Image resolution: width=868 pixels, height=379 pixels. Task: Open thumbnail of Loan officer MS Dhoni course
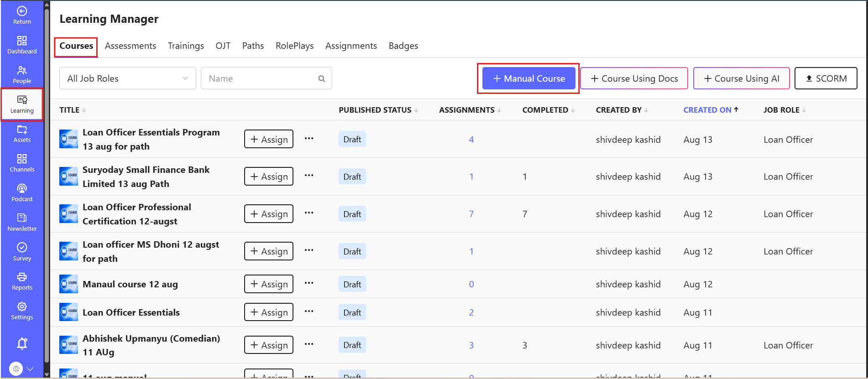click(x=69, y=251)
